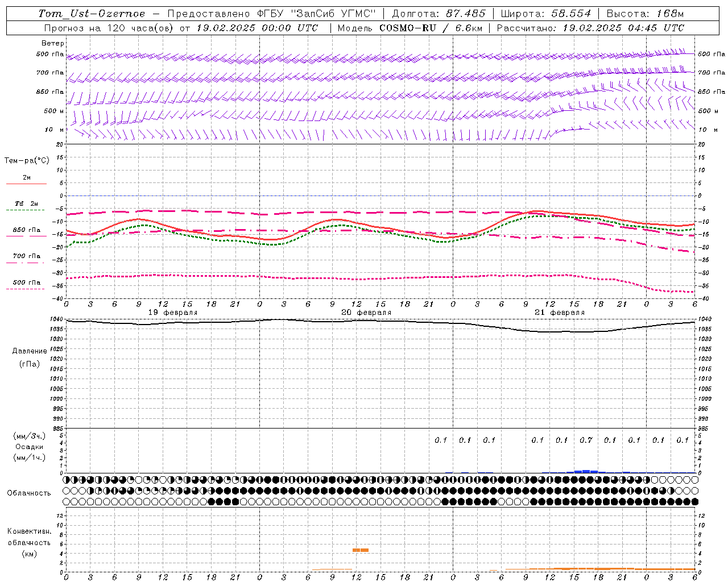Image resolution: width=728 pixels, height=582 pixels.
Task: Click the (мм/1ч.) units label
Action: tap(30, 458)
